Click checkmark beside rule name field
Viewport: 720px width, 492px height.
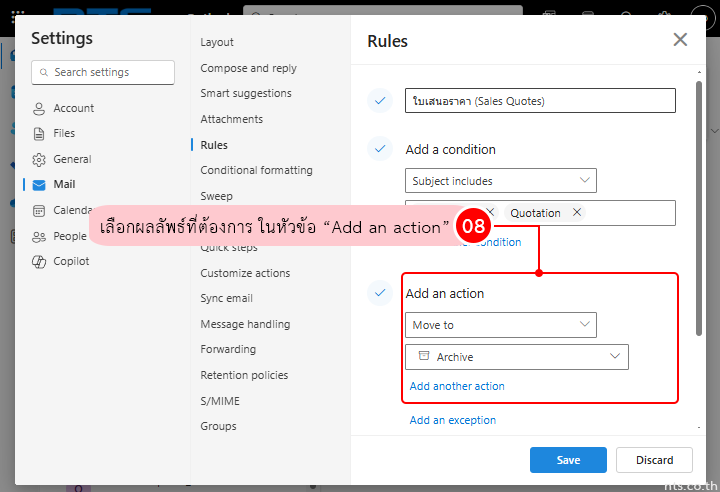click(x=379, y=100)
